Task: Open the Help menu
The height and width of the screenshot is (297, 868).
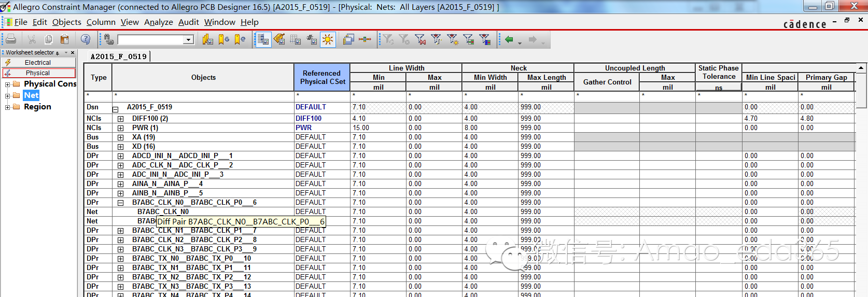Action: pyautogui.click(x=249, y=22)
